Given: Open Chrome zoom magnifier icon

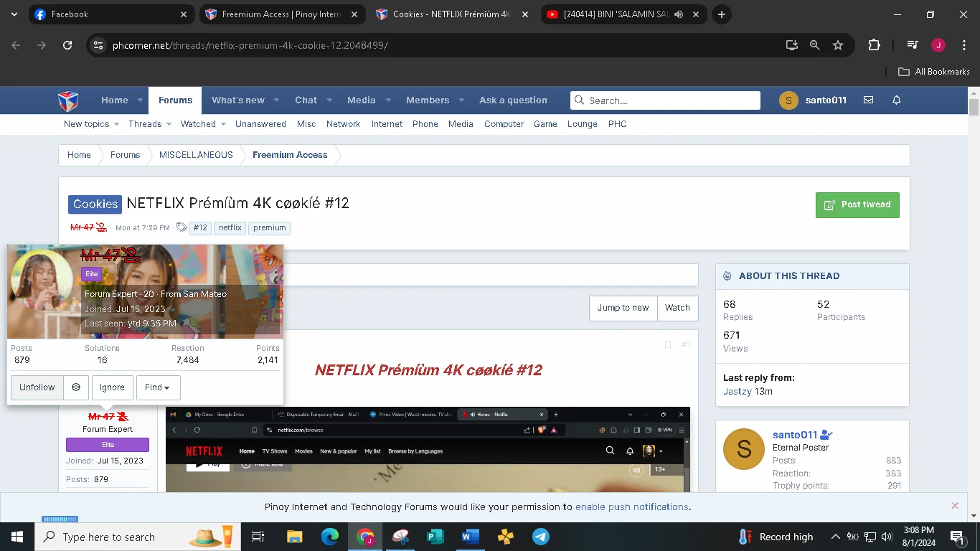Looking at the screenshot, I should 815,44.
